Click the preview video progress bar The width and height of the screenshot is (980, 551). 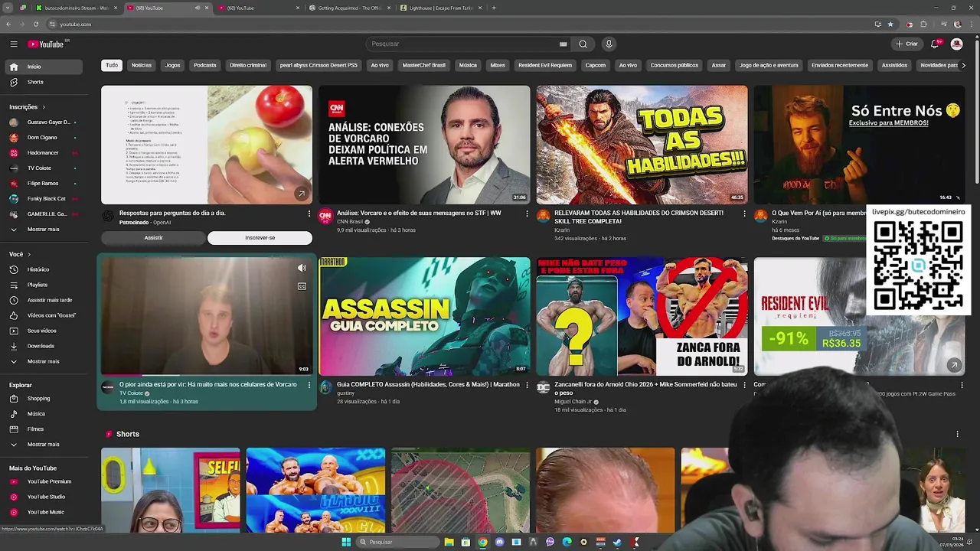(207, 375)
